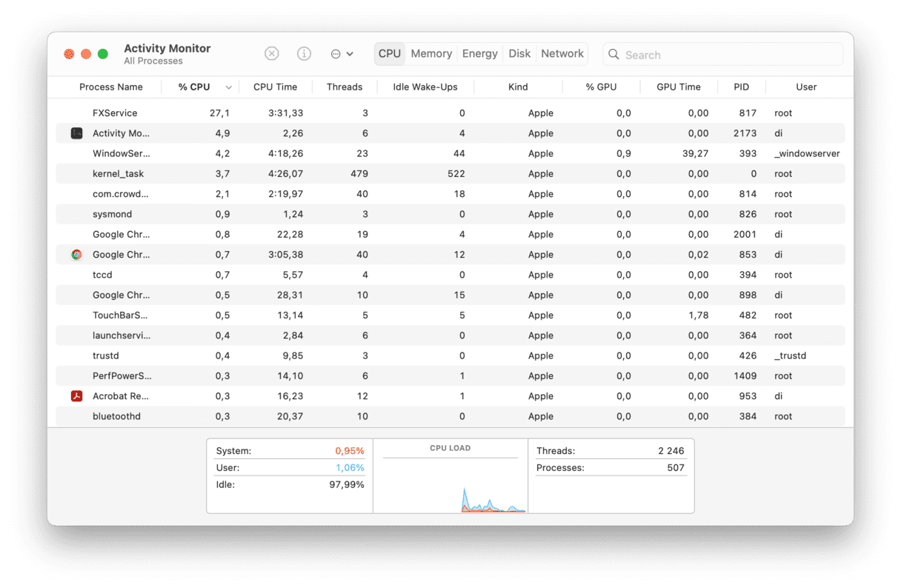Select the com.crowd... process row
Viewport: 901px width, 588px height.
pos(450,194)
